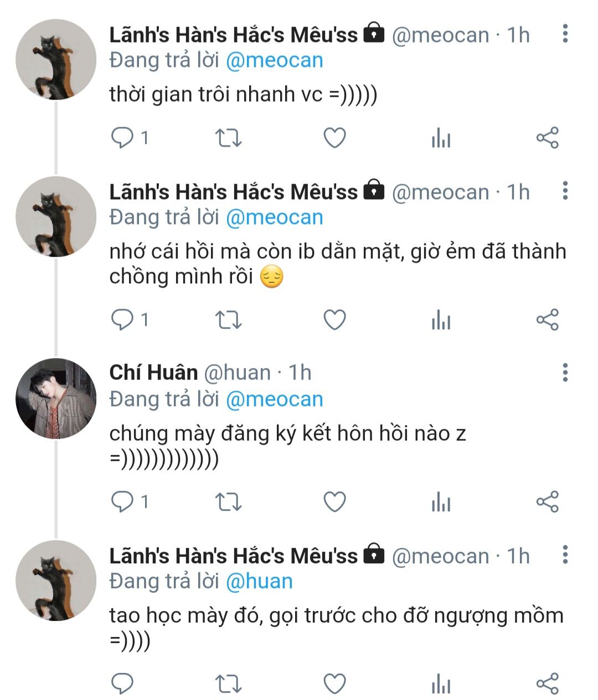Image resolution: width=598 pixels, height=700 pixels.
Task: Like the tweet about "chồng mình rồi"
Action: click(334, 320)
